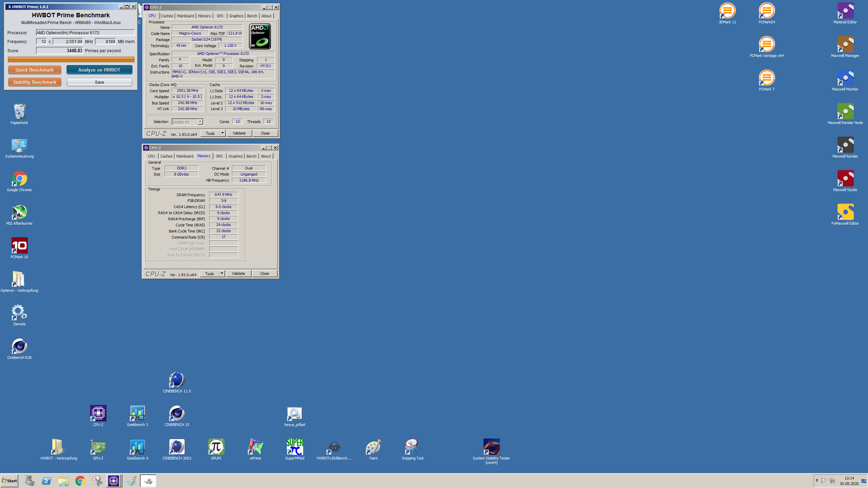The height and width of the screenshot is (488, 868).
Task: Launch Google Chrome desktop shortcut
Action: [x=19, y=181]
